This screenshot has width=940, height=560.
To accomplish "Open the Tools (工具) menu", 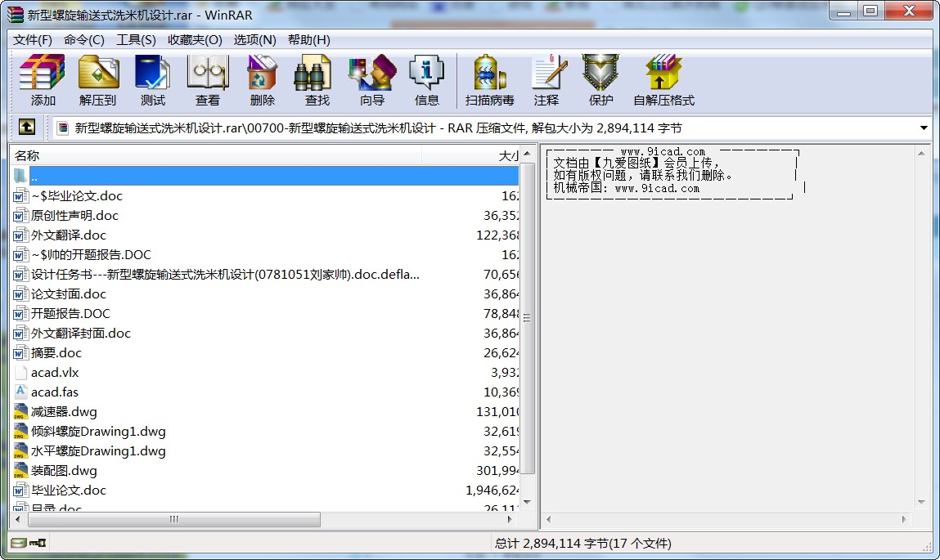I will (136, 40).
